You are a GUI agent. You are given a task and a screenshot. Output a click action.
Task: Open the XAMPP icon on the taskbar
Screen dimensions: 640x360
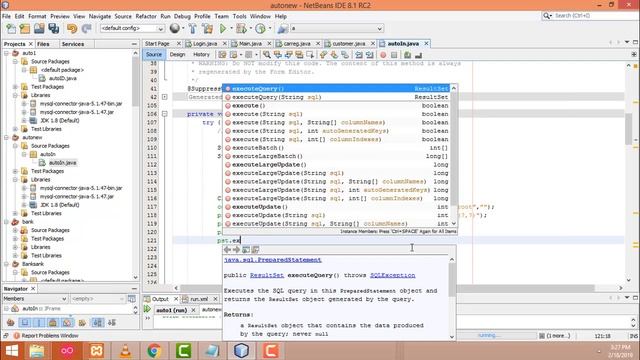point(97,351)
